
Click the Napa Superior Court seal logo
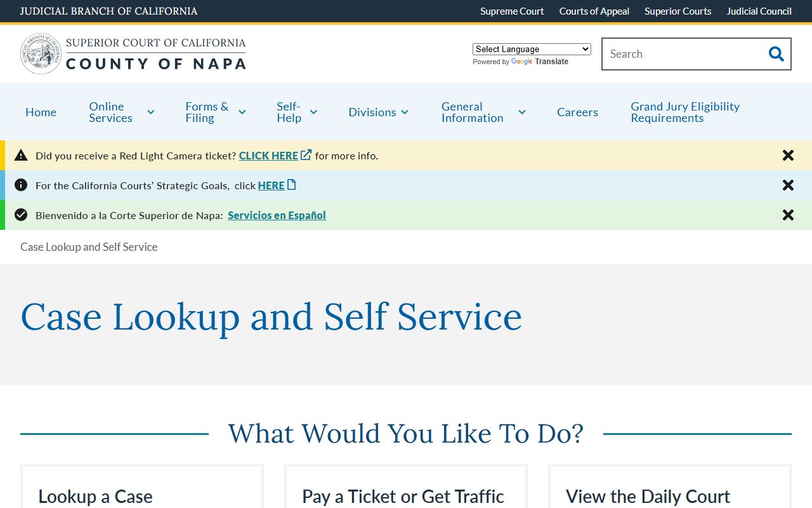(41, 54)
